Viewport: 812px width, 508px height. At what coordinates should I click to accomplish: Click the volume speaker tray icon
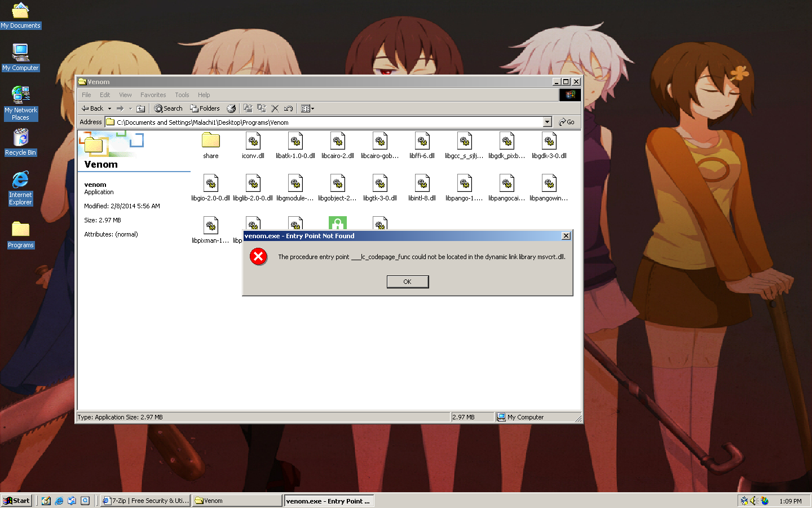(x=754, y=501)
